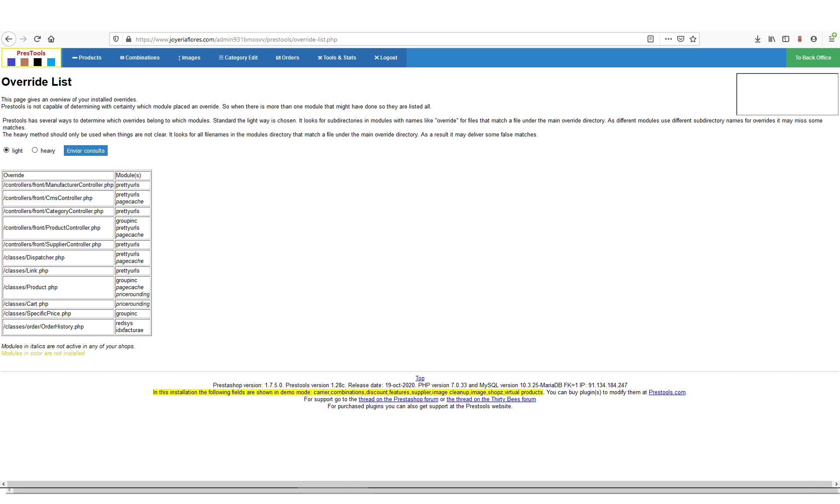Toggle Firefox reader view icon

(651, 39)
